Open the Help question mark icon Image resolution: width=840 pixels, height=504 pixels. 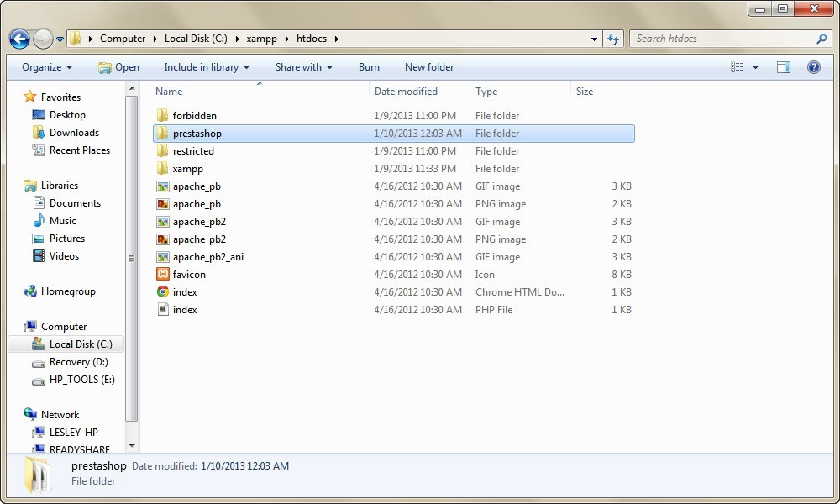pyautogui.click(x=814, y=67)
